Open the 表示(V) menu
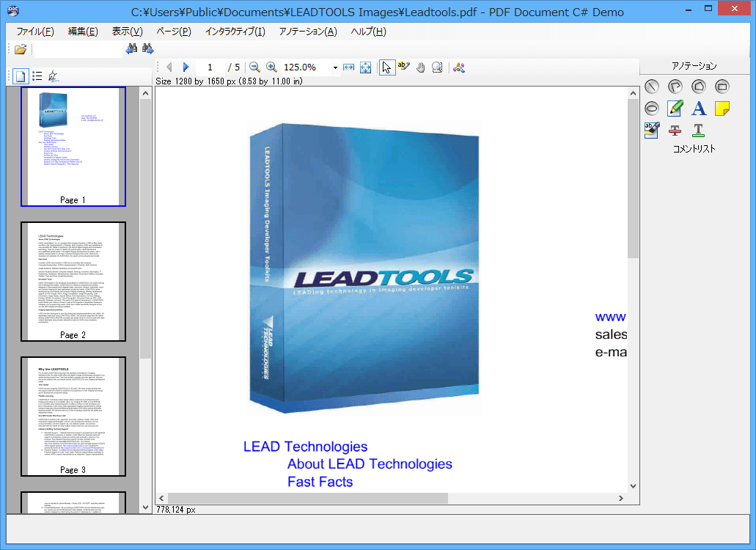The image size is (756, 550). [128, 32]
